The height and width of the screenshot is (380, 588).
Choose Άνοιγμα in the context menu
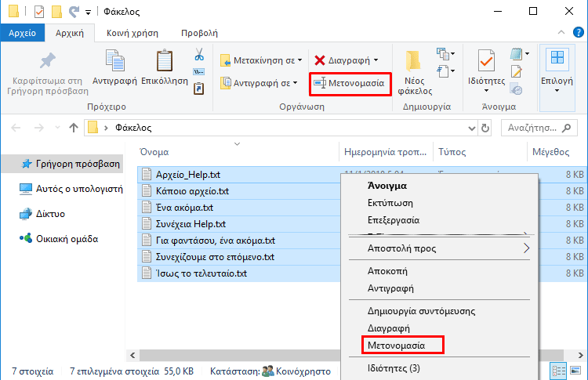coord(387,186)
